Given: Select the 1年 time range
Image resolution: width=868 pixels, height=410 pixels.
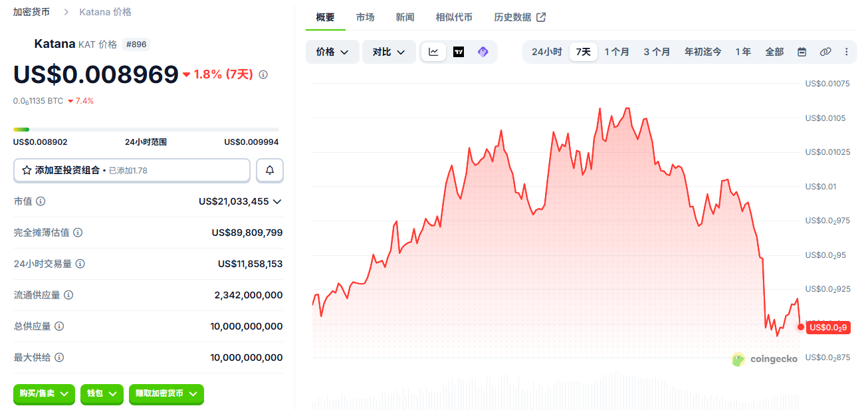Looking at the screenshot, I should coord(743,52).
